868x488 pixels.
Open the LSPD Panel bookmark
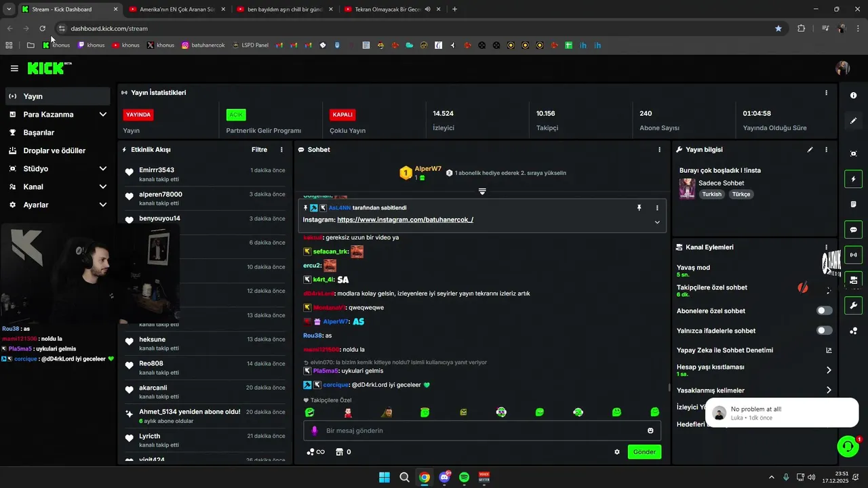[x=250, y=45]
